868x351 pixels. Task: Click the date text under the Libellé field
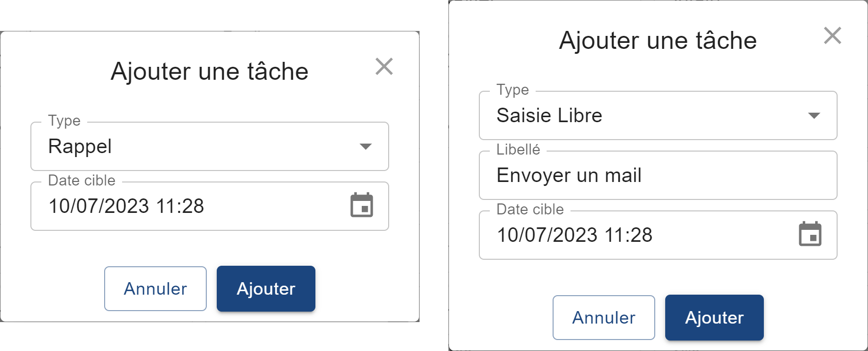click(575, 235)
